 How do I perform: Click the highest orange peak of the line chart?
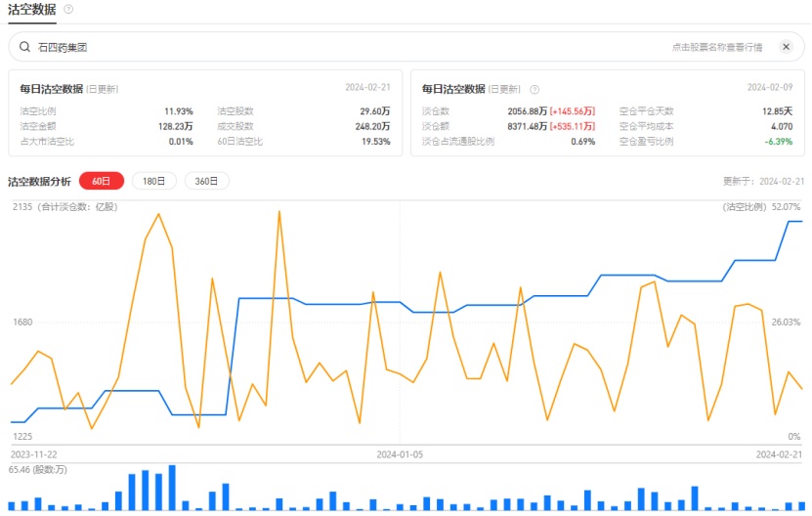(x=279, y=211)
